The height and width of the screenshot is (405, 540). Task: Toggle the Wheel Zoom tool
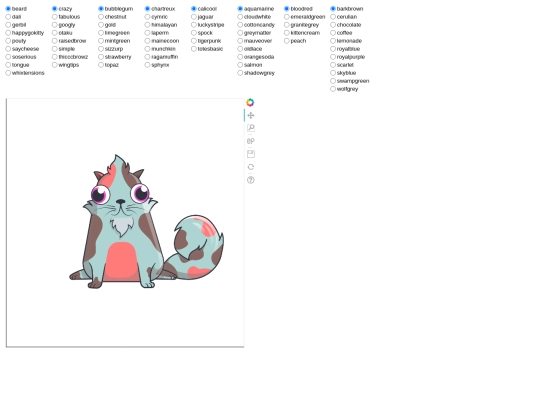coord(251,141)
